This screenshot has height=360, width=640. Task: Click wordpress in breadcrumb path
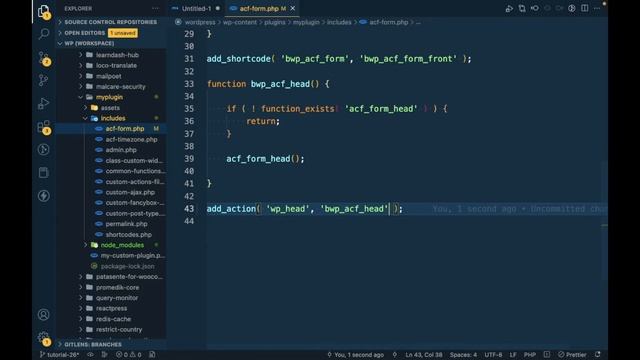[200, 22]
